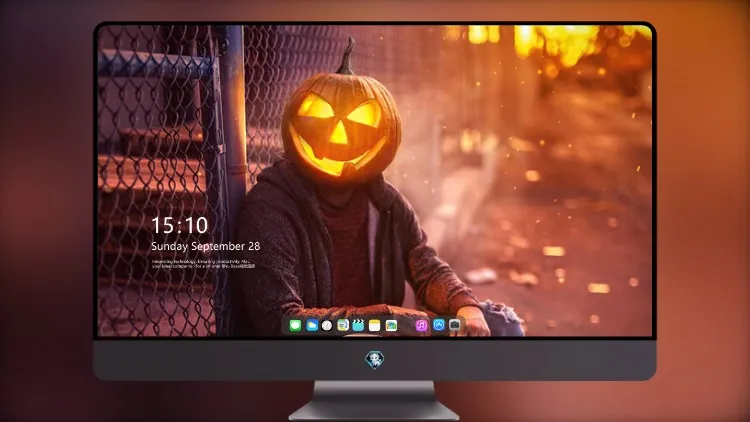The image size is (750, 422).
Task: Open the blue App Store icon in dock
Action: (439, 325)
